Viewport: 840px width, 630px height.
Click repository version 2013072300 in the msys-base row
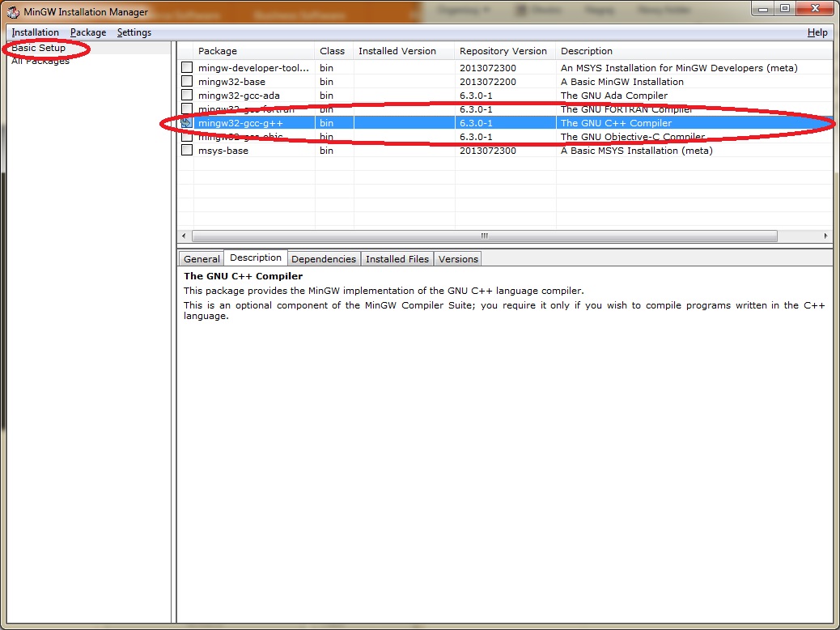488,151
